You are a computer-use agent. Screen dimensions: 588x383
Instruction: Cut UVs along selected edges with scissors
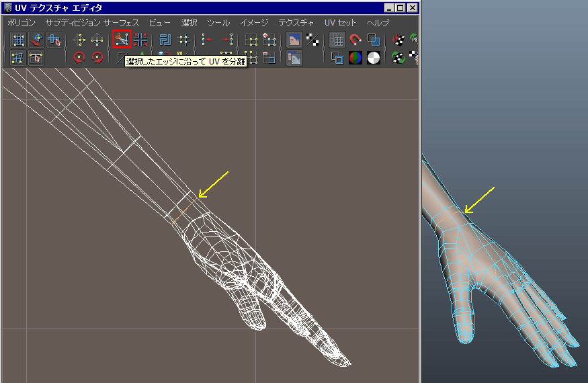(x=122, y=40)
